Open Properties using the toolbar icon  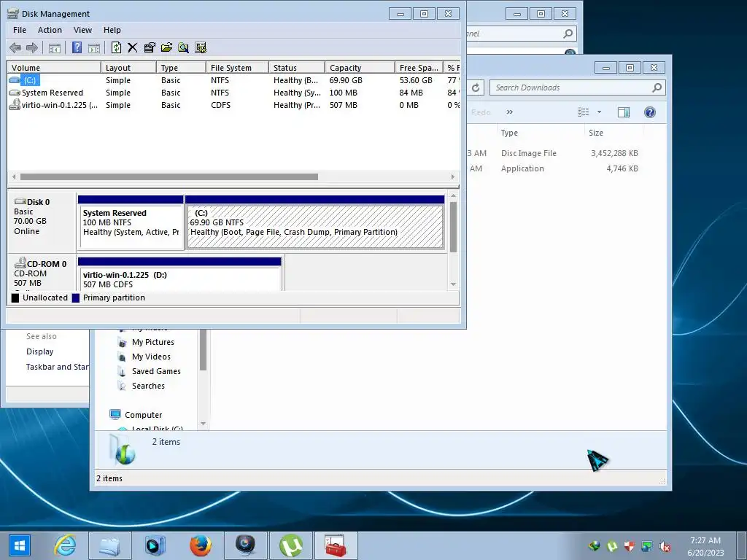click(x=150, y=47)
